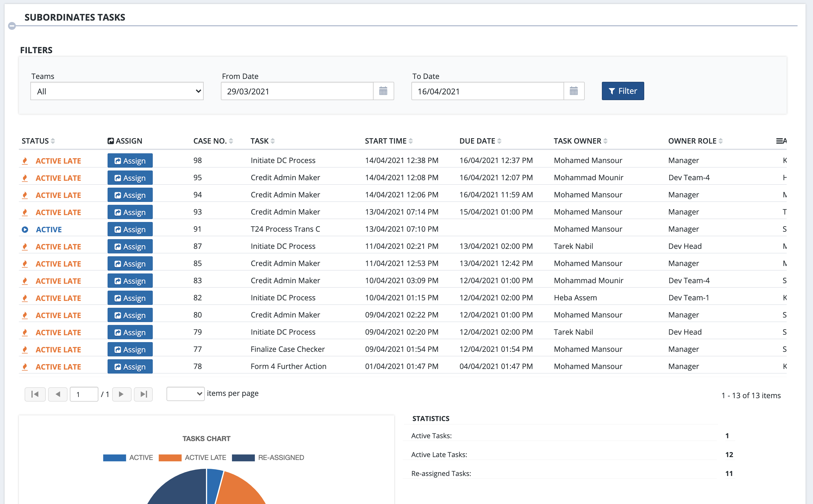Image resolution: width=813 pixels, height=504 pixels.
Task: Open the items per page dropdown
Action: point(186,394)
